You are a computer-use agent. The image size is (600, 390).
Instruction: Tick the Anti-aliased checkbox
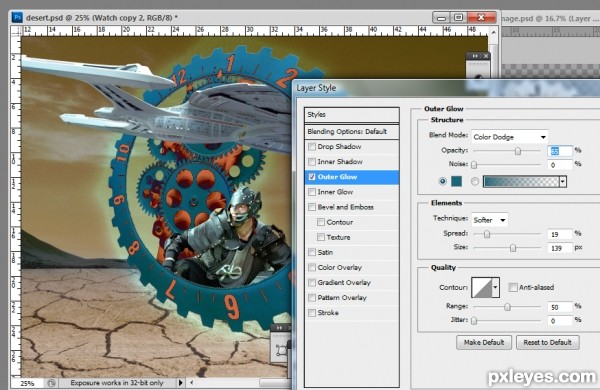coord(513,287)
